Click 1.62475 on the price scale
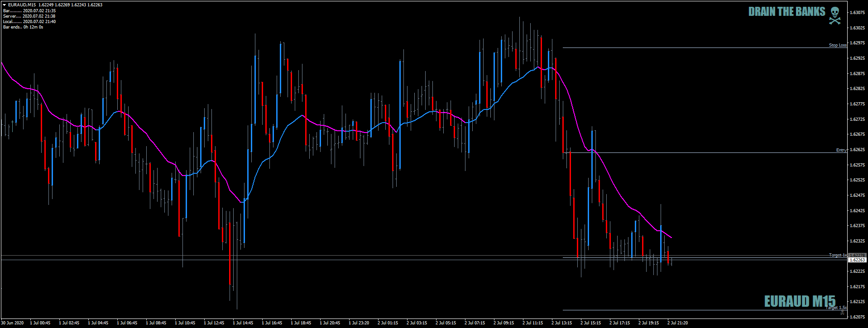 tap(858, 195)
